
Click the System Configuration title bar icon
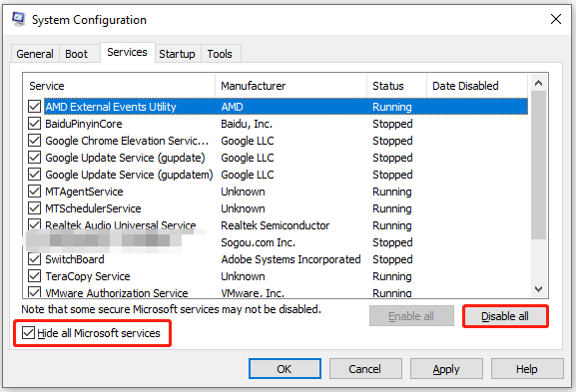[18, 19]
